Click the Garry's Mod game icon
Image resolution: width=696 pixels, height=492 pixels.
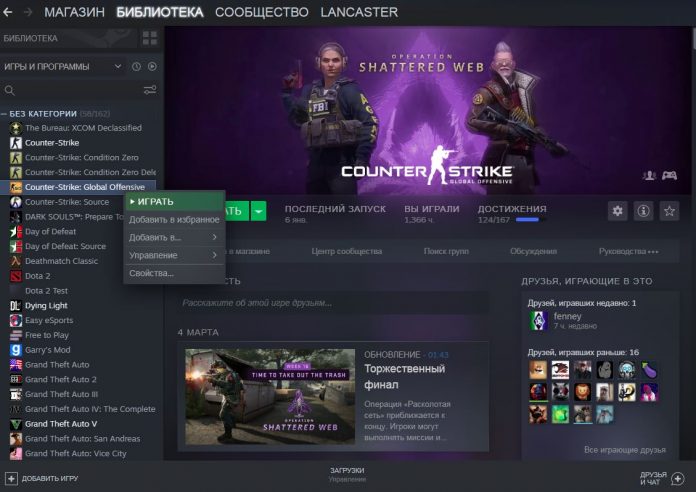pyautogui.click(x=16, y=350)
